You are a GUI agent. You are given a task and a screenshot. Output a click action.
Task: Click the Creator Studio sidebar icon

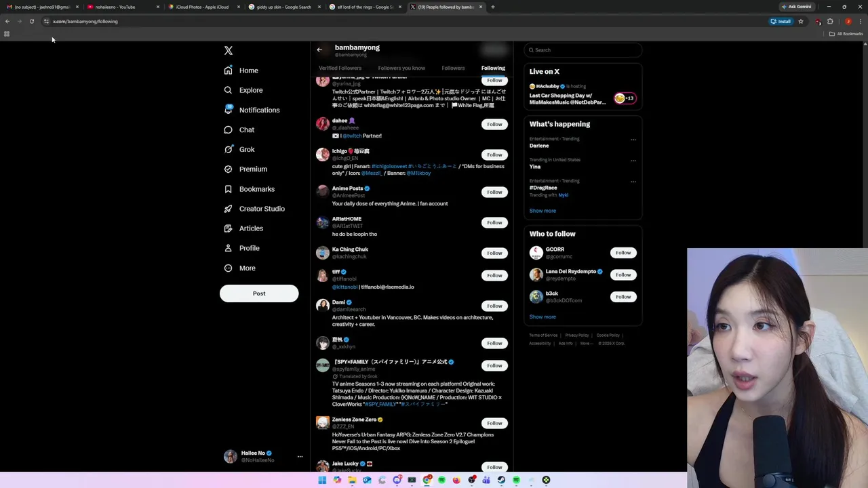tap(229, 209)
